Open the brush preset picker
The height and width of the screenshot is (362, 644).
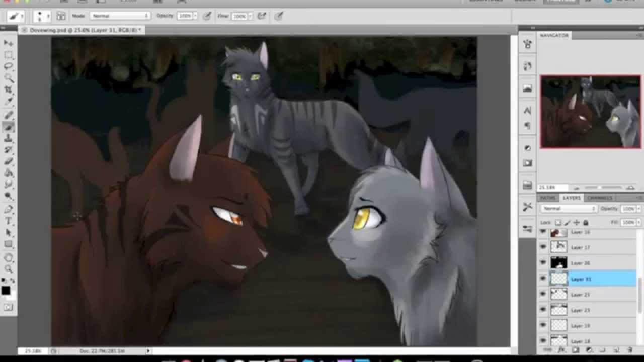tap(42, 16)
